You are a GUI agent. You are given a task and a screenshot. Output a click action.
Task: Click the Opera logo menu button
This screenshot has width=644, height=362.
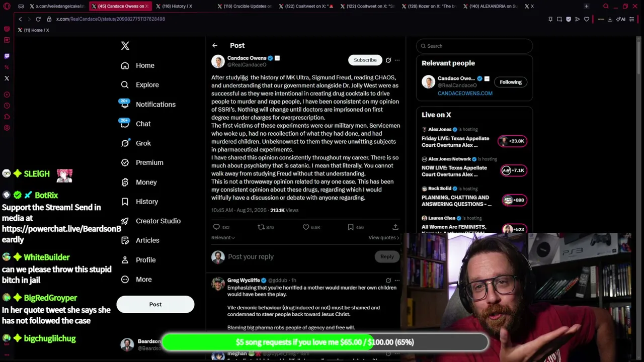tap(7, 6)
